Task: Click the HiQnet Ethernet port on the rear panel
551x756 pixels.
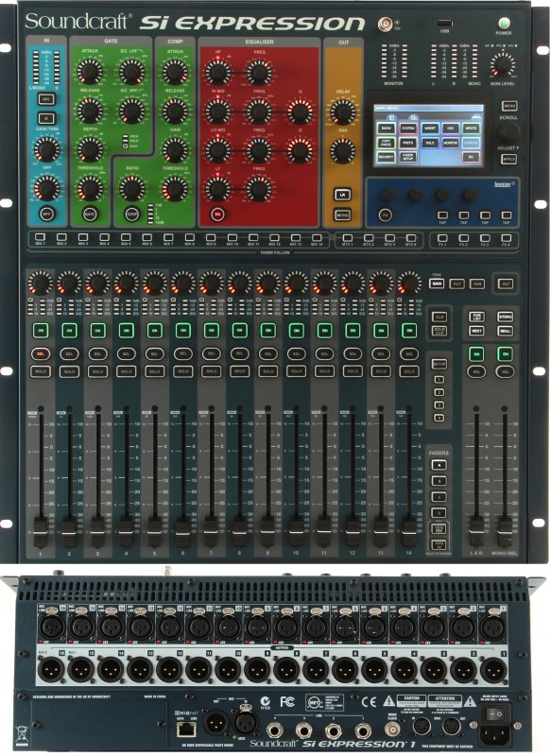Action: pos(185,730)
